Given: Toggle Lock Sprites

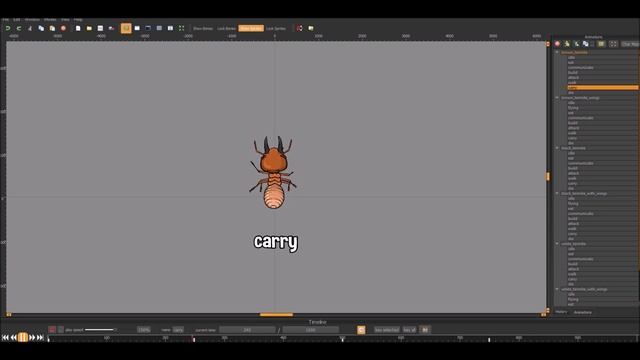Looking at the screenshot, I should (x=276, y=29).
